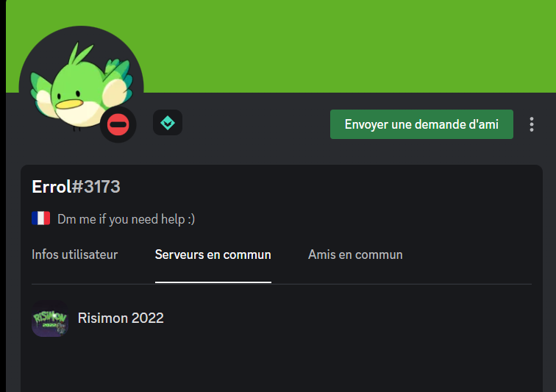The width and height of the screenshot is (556, 392).
Task: Open the three-dot more options menu
Action: [531, 124]
